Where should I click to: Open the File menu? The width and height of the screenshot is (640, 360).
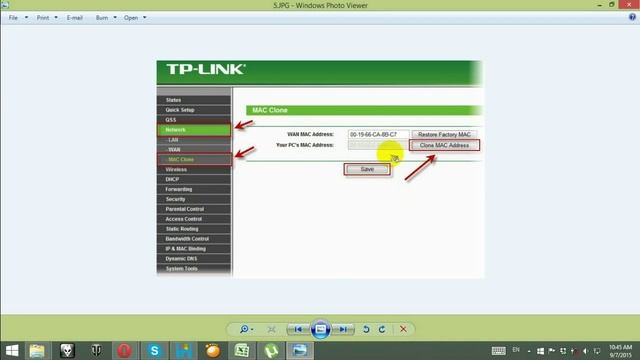pos(13,18)
